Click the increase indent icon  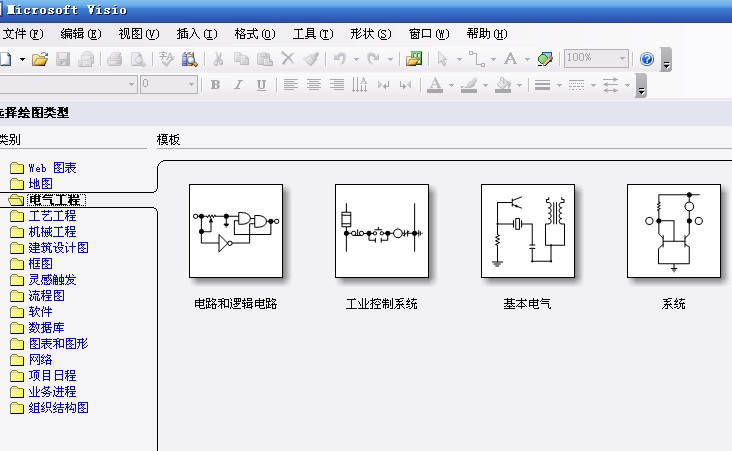click(x=406, y=85)
